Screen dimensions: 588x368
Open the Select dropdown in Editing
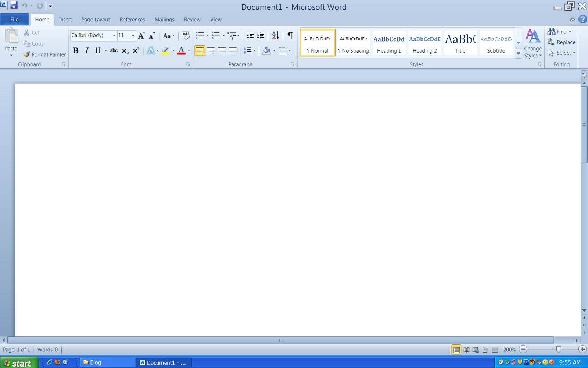[562, 53]
